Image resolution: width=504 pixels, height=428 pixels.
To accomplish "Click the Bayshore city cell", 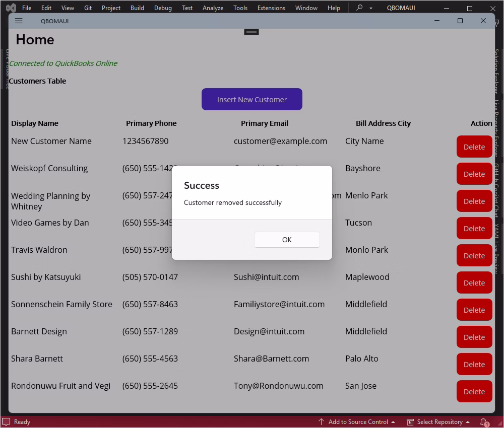I will coord(362,168).
